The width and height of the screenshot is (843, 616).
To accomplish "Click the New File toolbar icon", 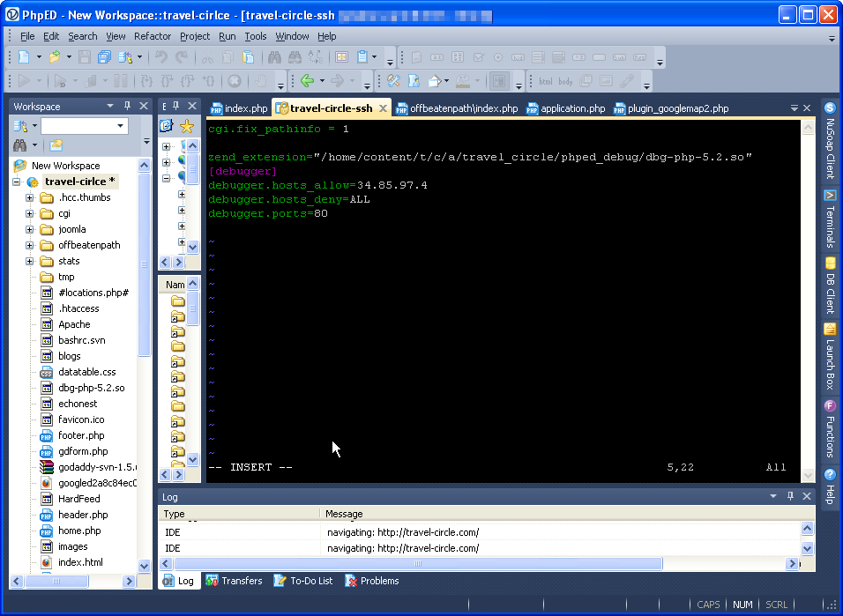I will 24,57.
